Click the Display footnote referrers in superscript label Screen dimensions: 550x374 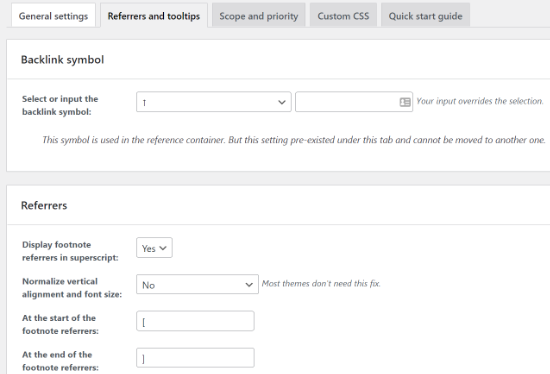pyautogui.click(x=70, y=251)
